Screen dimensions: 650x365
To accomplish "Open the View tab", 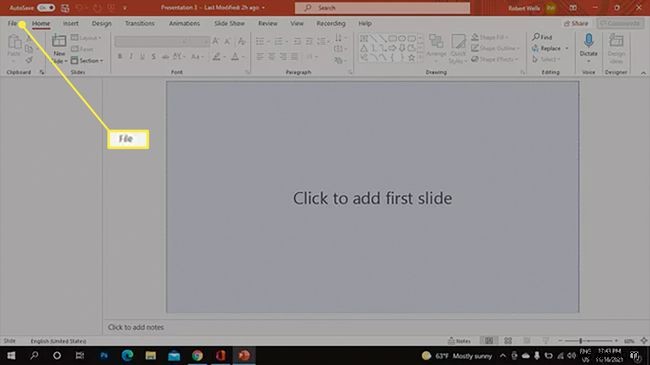I will 297,24.
